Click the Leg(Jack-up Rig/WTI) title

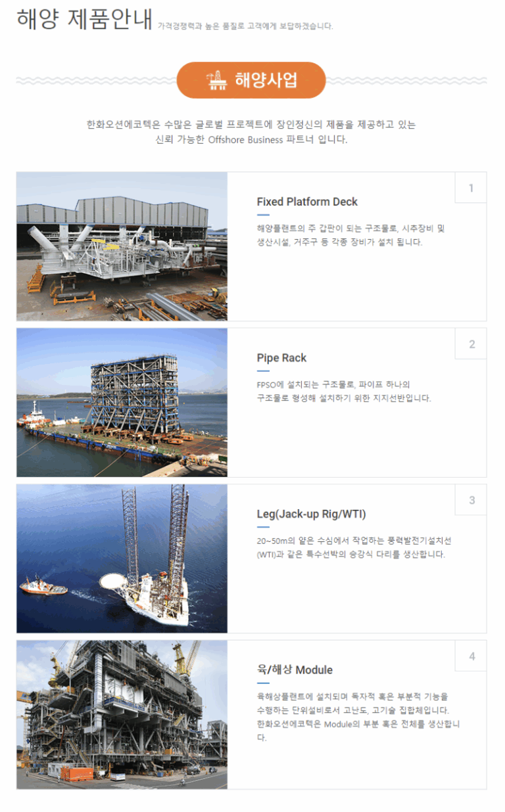point(311,514)
